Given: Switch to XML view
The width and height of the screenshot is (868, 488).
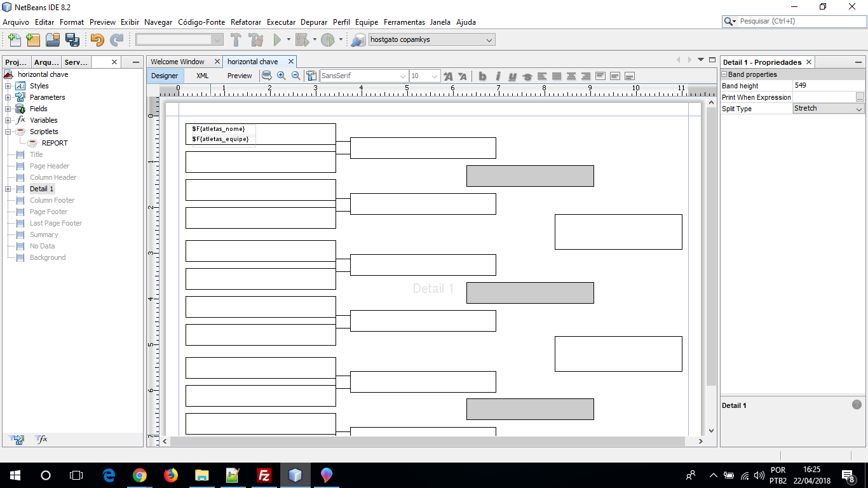Looking at the screenshot, I should [x=202, y=76].
